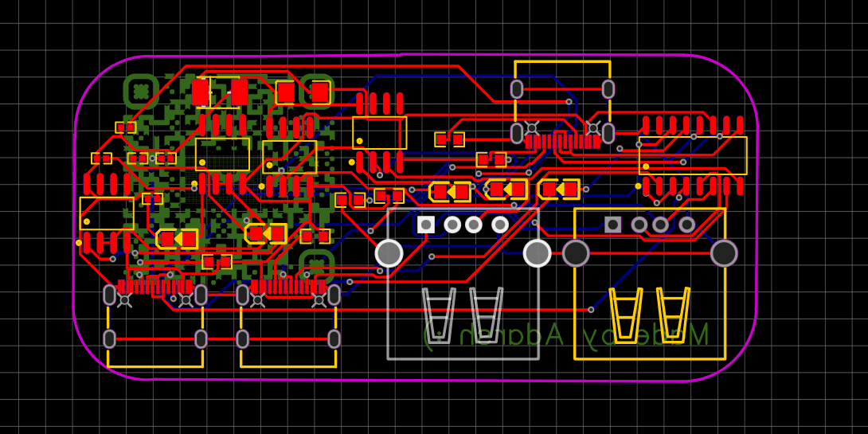Select the large white mounting hole right of the white-outlined connector
868x434 pixels.
[537, 253]
